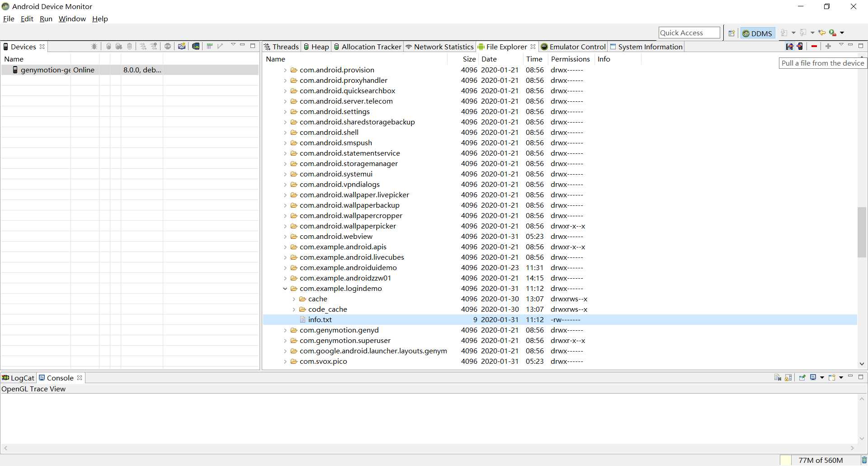The width and height of the screenshot is (868, 466).
Task: Click the Open Console icon
Action: pyautogui.click(x=831, y=377)
